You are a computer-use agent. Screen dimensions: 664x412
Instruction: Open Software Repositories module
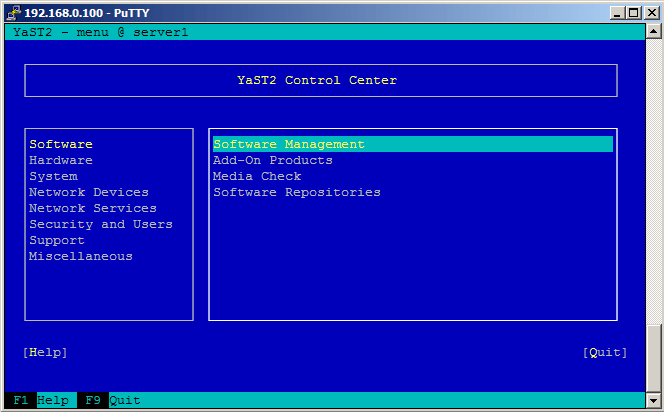pos(296,192)
